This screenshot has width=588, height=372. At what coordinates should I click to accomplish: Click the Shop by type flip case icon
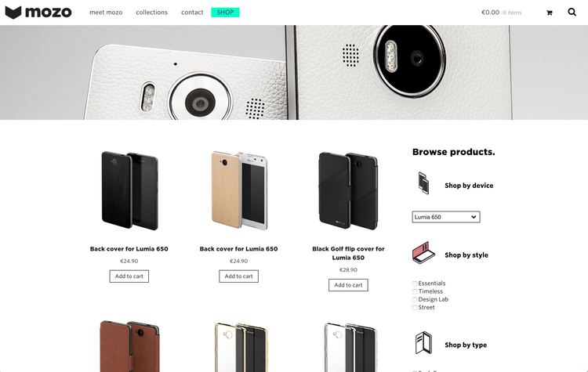(x=423, y=343)
